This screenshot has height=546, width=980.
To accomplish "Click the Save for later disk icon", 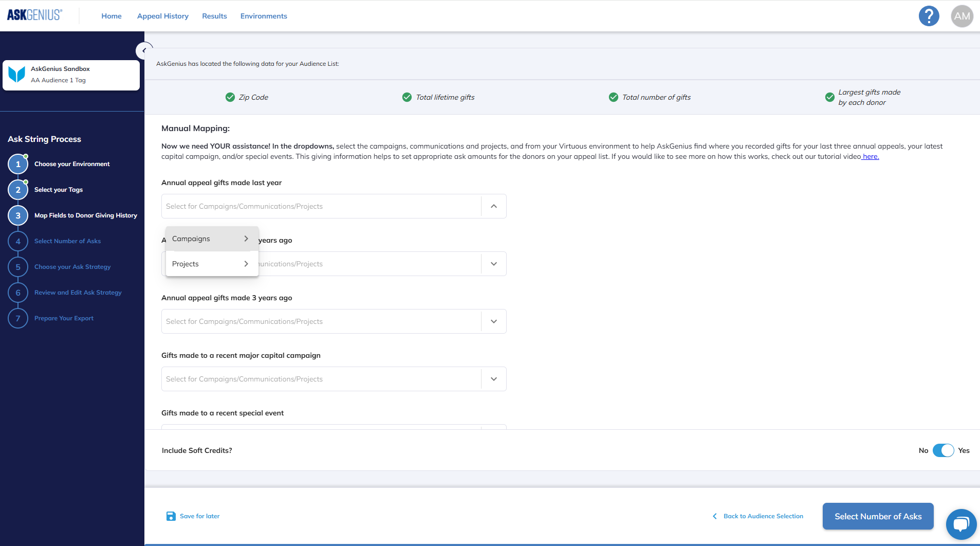I will pos(171,516).
